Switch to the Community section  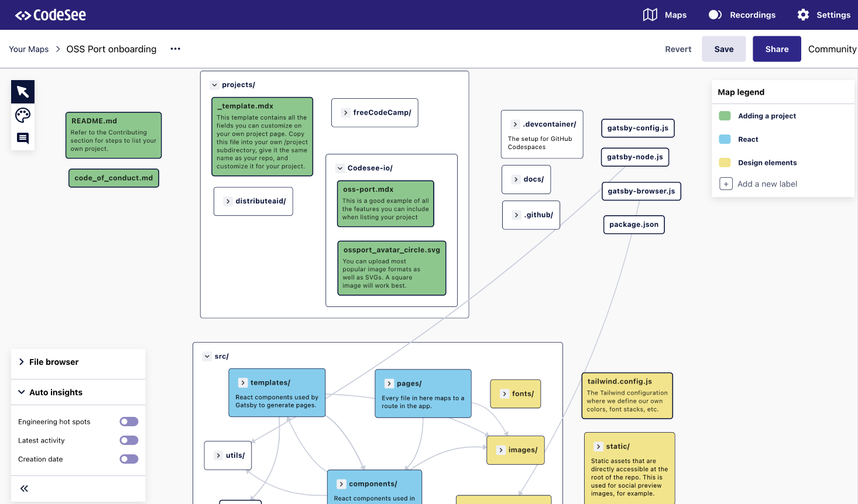832,49
